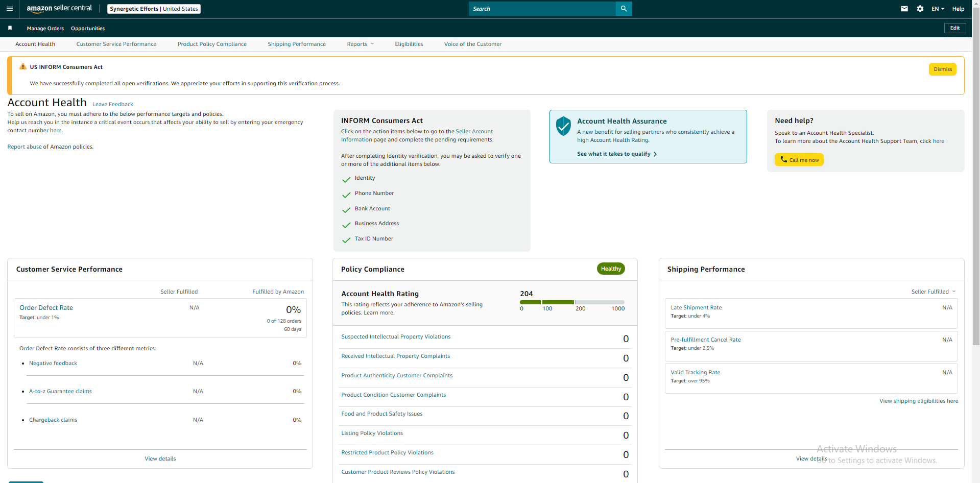Click the checkmark next to Tax ID Number
Image resolution: width=980 pixels, height=483 pixels.
[x=346, y=240]
